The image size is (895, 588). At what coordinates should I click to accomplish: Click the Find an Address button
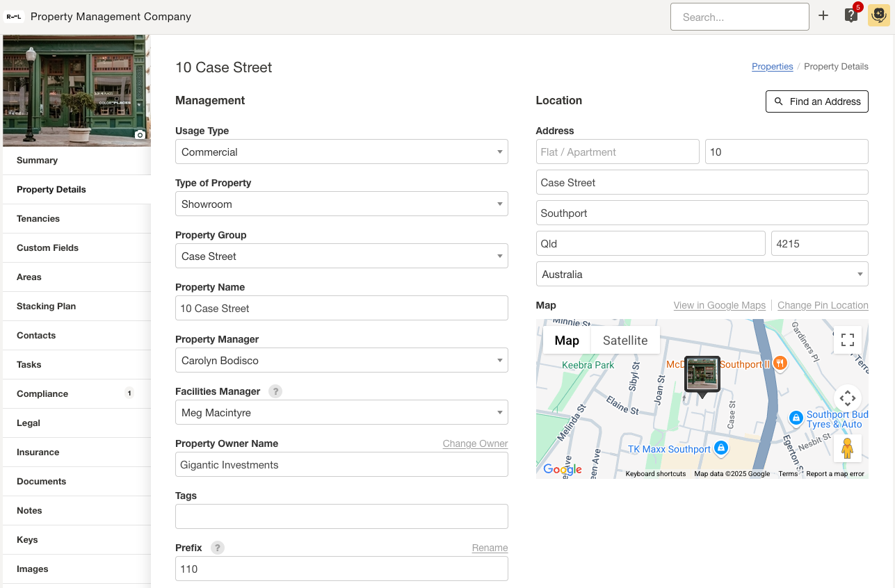coord(817,101)
